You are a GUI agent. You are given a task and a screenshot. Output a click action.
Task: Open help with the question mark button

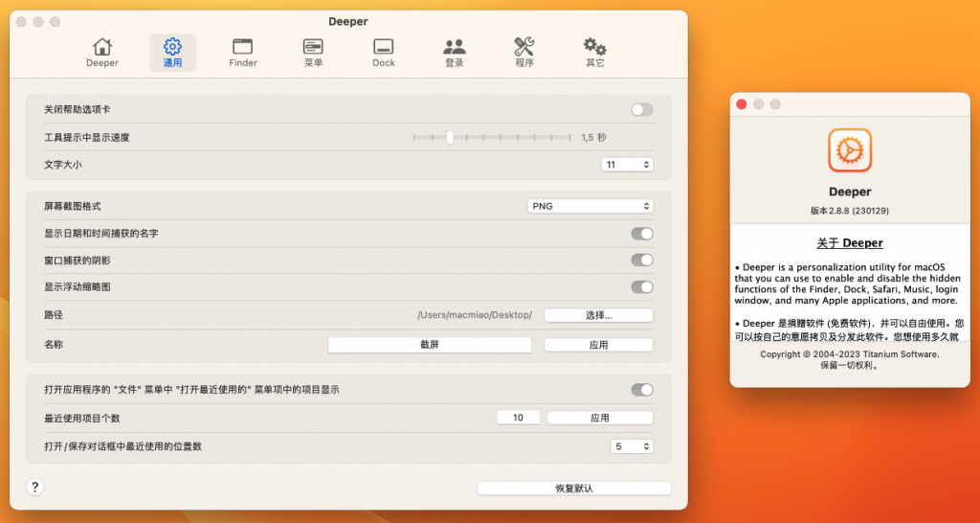coord(35,488)
